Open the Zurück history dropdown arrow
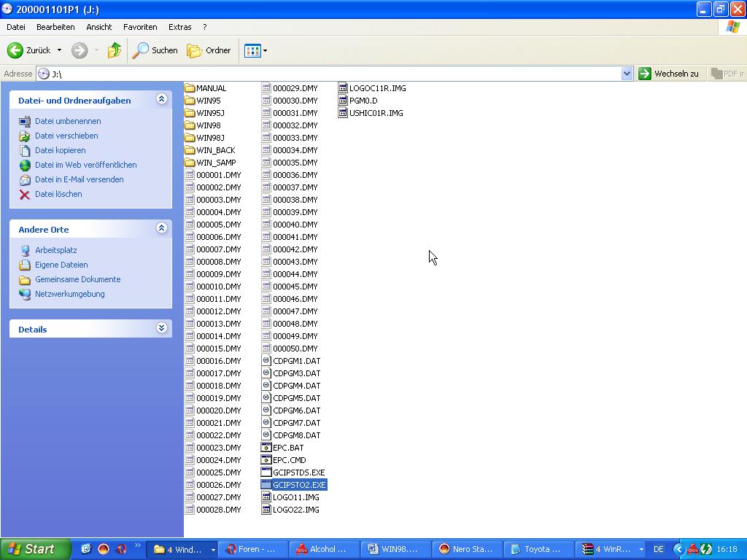This screenshot has height=560, width=747. [59, 50]
